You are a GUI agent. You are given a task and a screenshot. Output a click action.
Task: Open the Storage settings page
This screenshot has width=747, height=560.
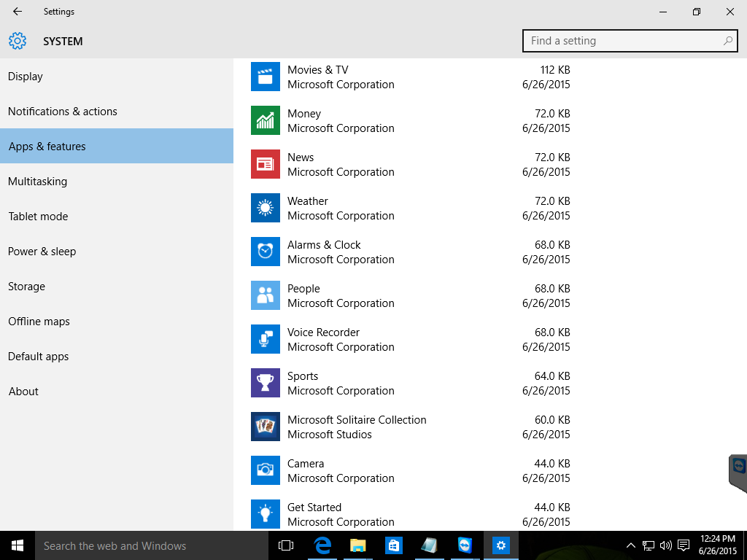tap(117, 286)
